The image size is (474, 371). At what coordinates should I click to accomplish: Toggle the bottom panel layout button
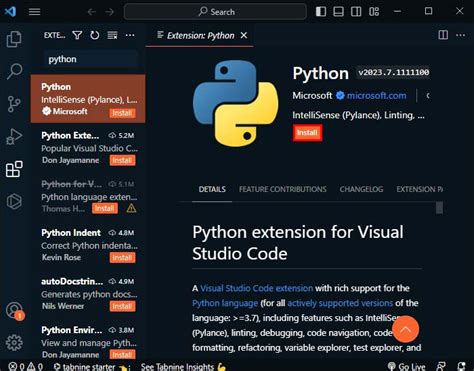(x=338, y=12)
